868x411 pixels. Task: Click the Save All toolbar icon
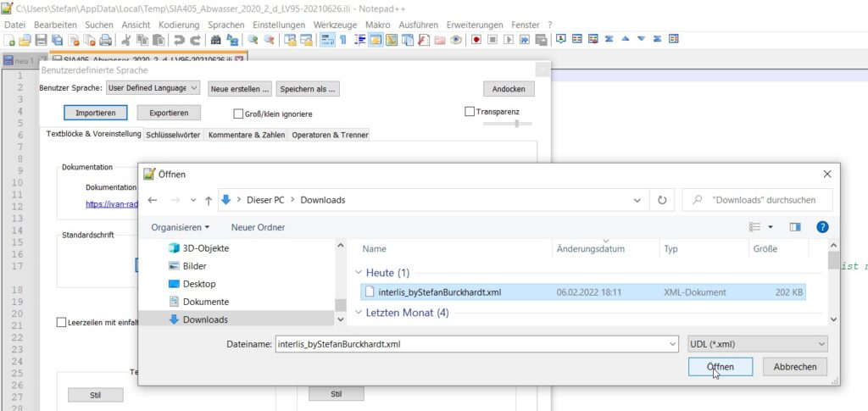coord(57,39)
